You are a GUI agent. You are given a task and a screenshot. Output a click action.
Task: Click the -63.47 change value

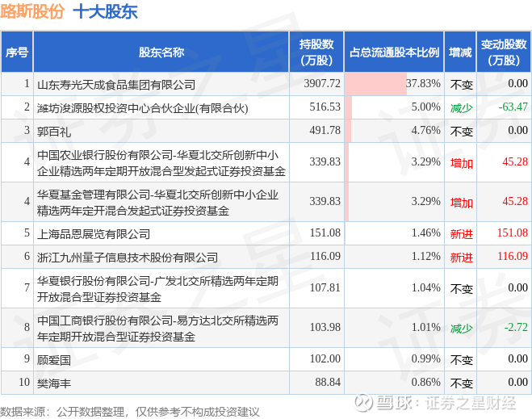click(x=513, y=107)
